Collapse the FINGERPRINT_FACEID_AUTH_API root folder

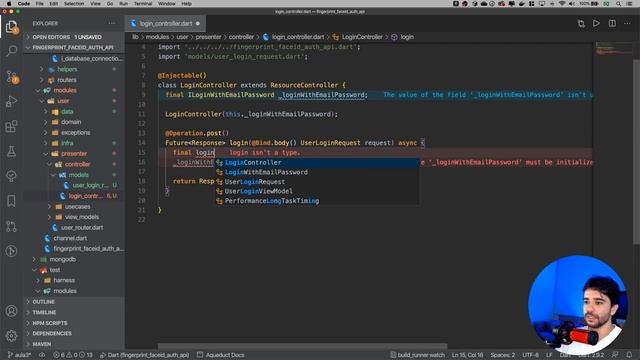tap(73, 47)
